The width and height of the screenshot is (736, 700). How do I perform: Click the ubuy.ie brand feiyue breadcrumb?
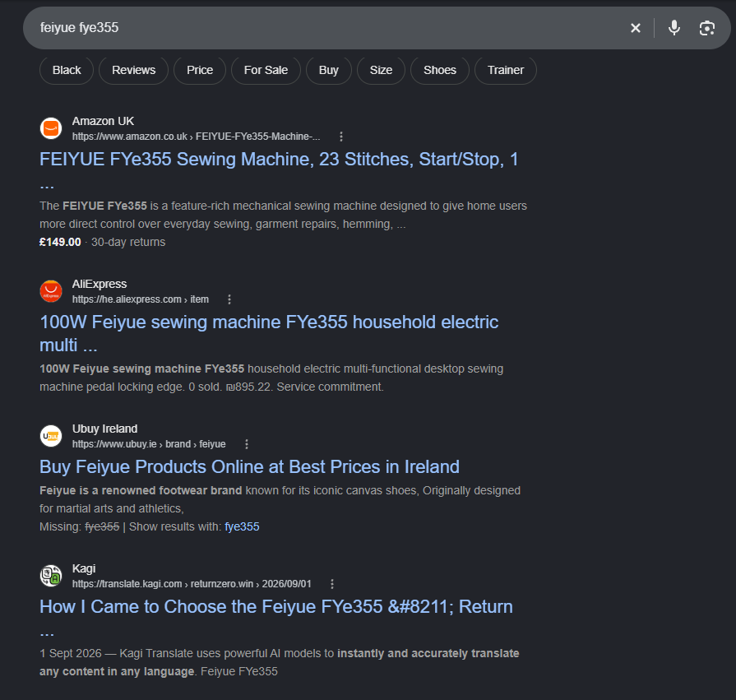point(149,444)
